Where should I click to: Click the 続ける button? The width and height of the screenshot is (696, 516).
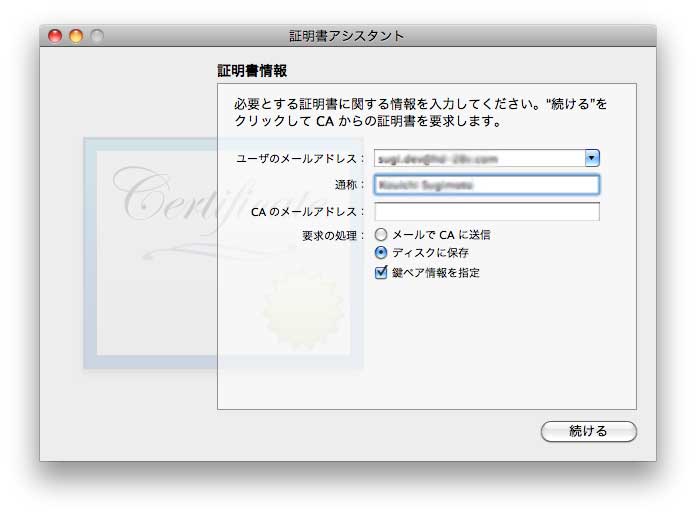pyautogui.click(x=588, y=431)
